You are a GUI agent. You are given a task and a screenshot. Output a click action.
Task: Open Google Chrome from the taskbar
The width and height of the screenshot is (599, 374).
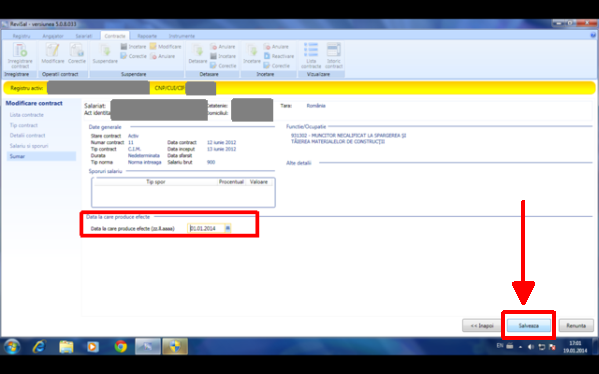pyautogui.click(x=121, y=346)
